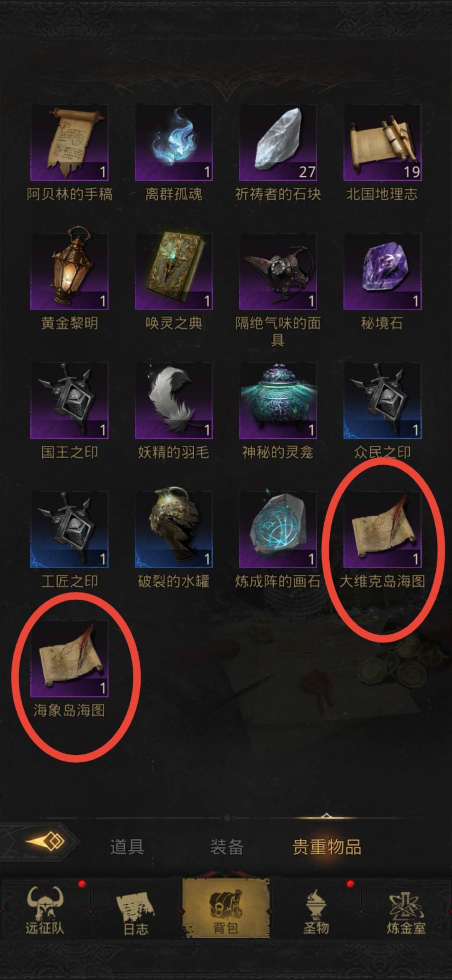Open the 神秘的灵龛 urn item
452x980 pixels.
[278, 400]
